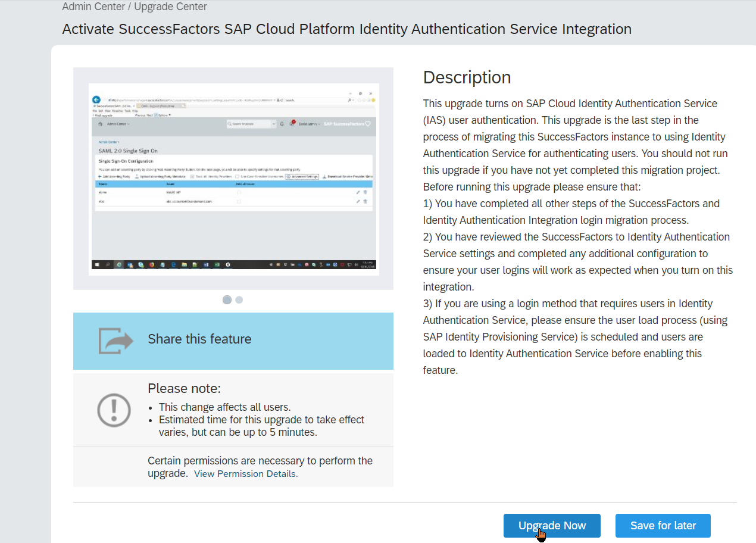Click the Save for later button
The height and width of the screenshot is (543, 756).
(663, 526)
